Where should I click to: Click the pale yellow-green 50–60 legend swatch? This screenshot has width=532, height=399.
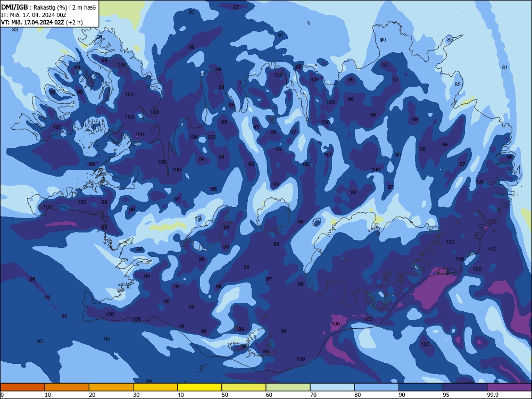tap(244, 387)
